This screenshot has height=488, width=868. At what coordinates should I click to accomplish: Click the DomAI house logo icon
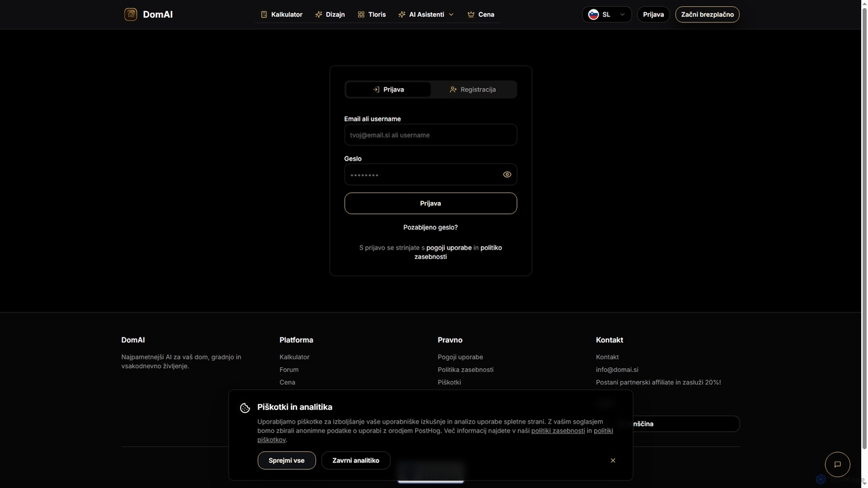(131, 14)
